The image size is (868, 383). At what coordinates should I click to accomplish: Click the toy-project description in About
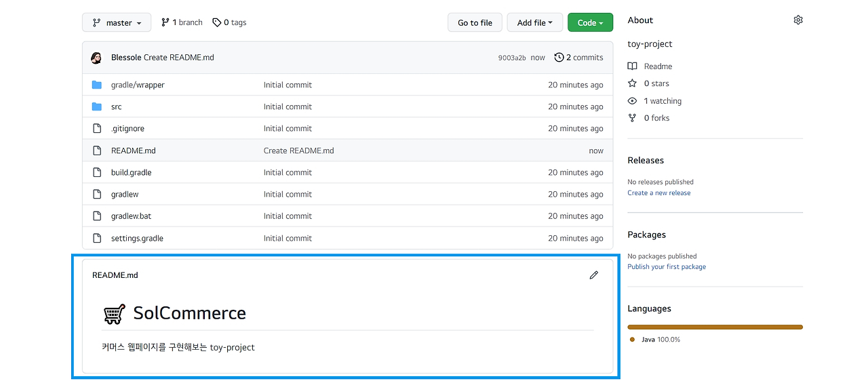[650, 44]
